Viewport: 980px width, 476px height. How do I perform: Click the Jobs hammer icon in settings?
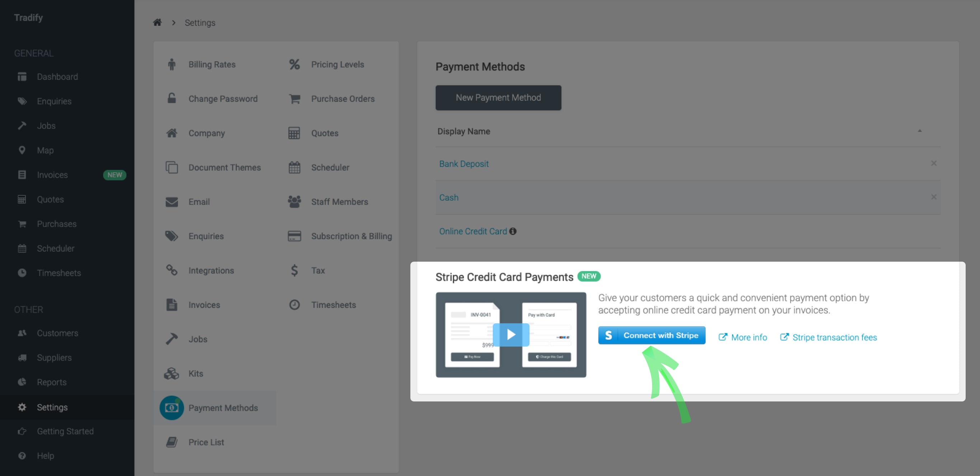[171, 339]
